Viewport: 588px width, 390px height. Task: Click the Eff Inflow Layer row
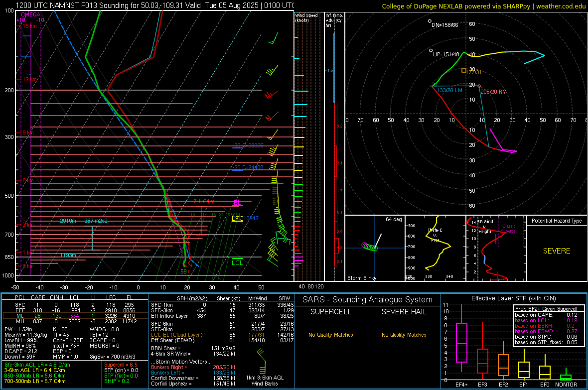[222, 316]
